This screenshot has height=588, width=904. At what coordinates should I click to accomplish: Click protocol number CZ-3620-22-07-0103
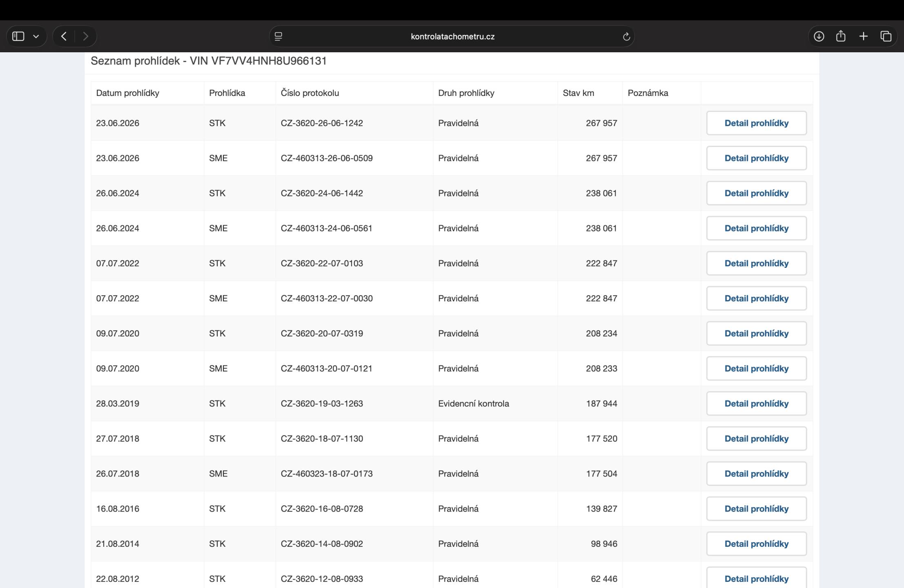point(322,263)
